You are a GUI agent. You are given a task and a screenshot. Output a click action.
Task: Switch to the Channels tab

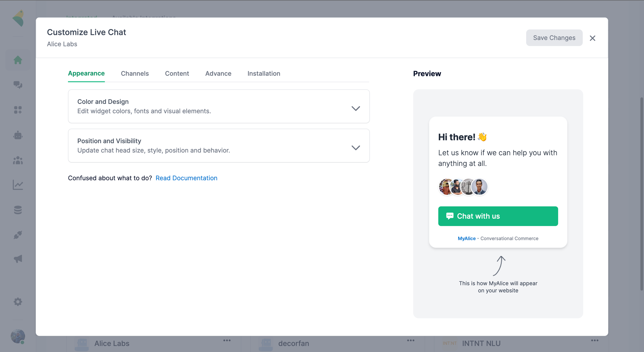[135, 73]
